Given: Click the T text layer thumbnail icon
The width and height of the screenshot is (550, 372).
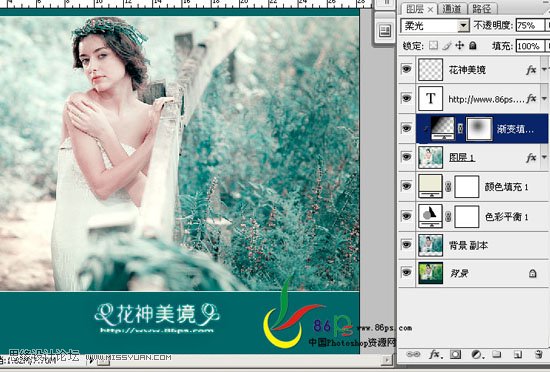Looking at the screenshot, I should click(x=430, y=99).
